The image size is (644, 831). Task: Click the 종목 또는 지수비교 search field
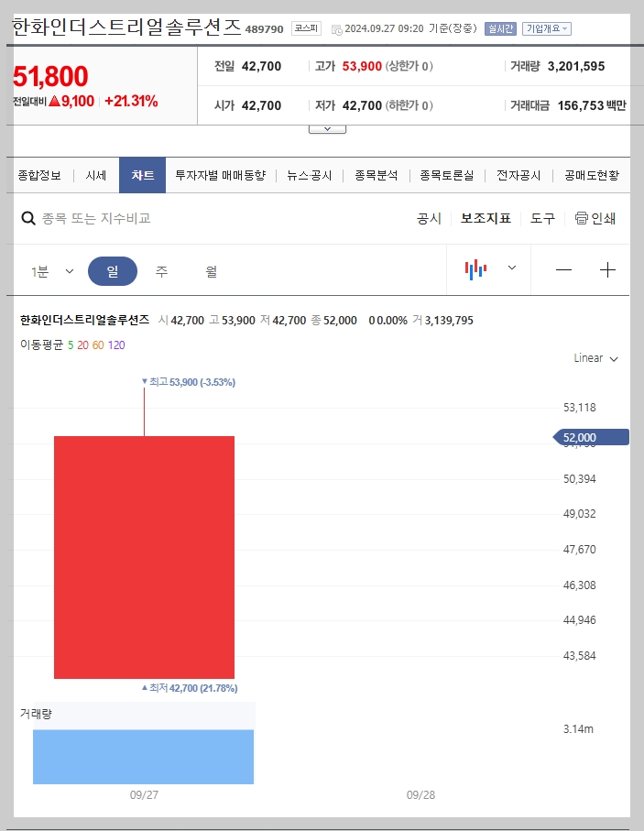pos(96,218)
